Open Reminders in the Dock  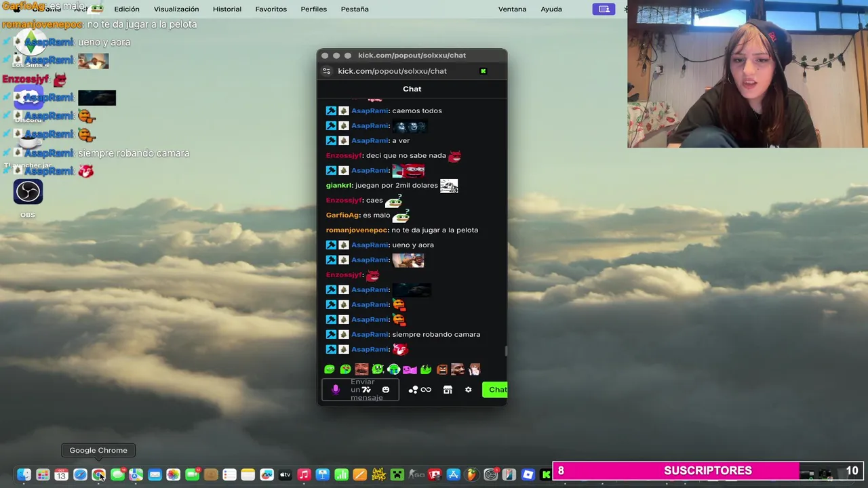click(229, 475)
